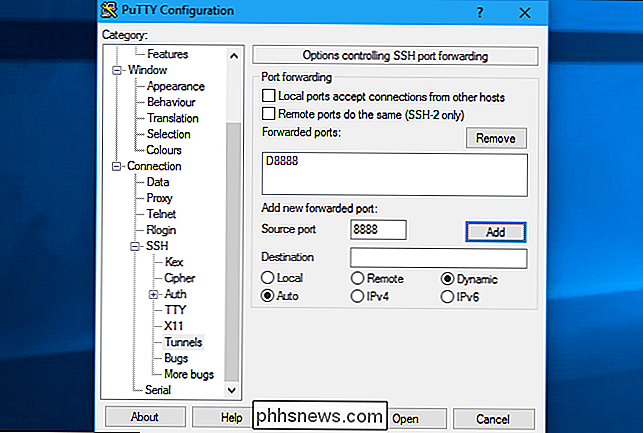Image resolution: width=643 pixels, height=433 pixels.
Task: Click the Open button to start session
Action: pyautogui.click(x=405, y=418)
